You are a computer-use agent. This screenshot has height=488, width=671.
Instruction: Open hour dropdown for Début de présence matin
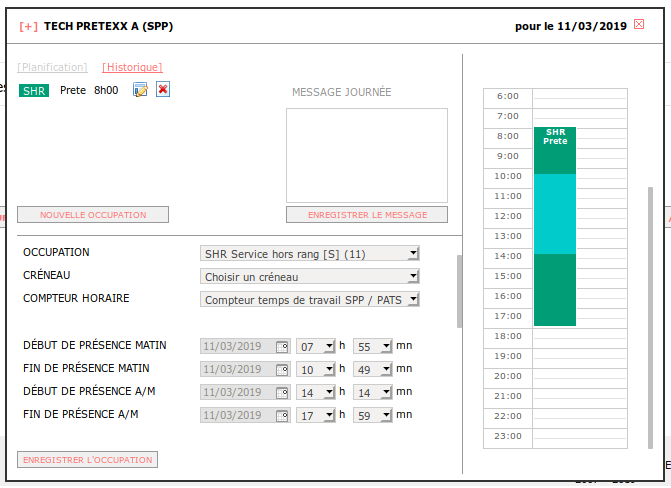[x=315, y=346]
